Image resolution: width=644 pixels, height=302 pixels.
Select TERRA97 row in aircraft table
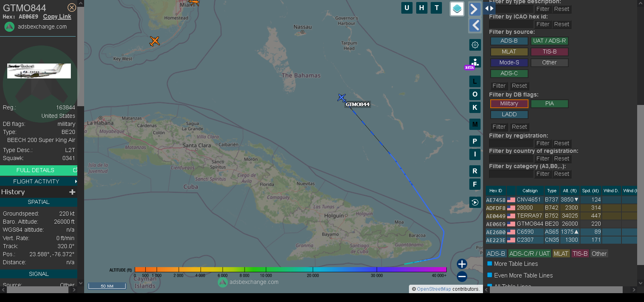(561, 216)
